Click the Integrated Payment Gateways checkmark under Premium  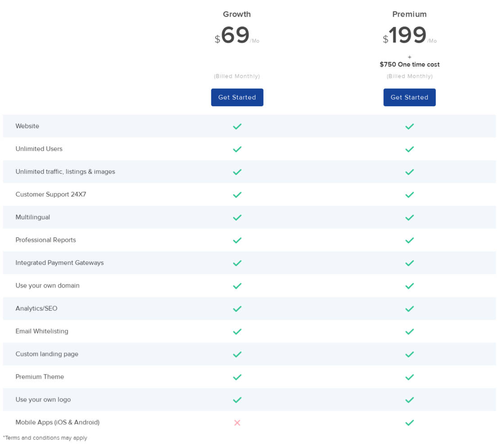pos(409,263)
